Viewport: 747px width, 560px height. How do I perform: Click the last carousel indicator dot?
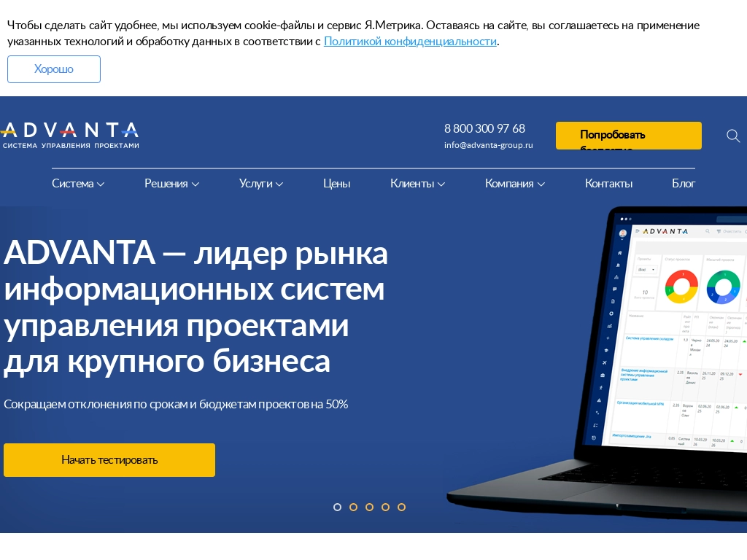coord(401,507)
